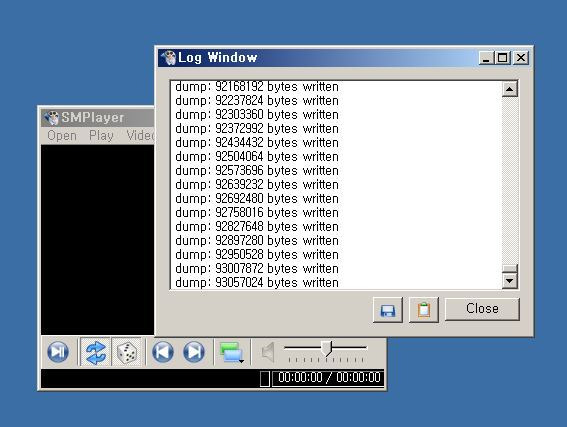The width and height of the screenshot is (567, 427).
Task: Open the Open menu in SMPlayer
Action: point(62,136)
